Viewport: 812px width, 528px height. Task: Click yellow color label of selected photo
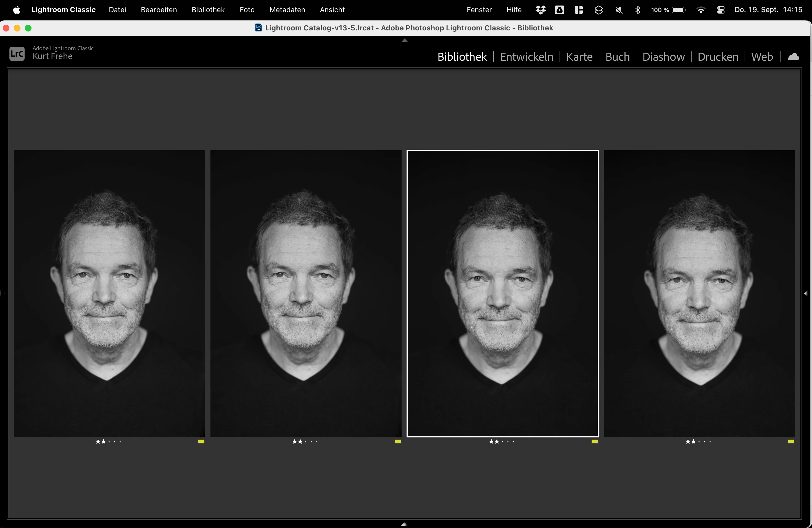pyautogui.click(x=594, y=441)
